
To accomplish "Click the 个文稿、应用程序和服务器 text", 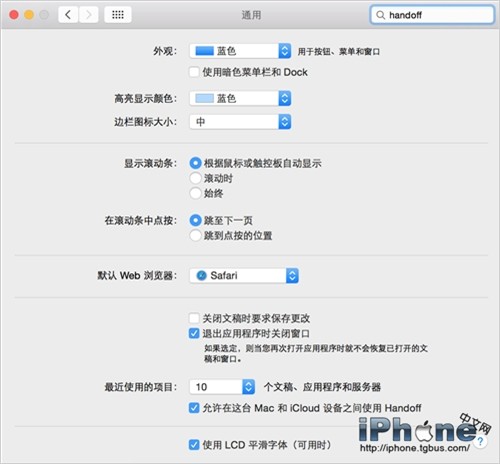I will [x=322, y=387].
